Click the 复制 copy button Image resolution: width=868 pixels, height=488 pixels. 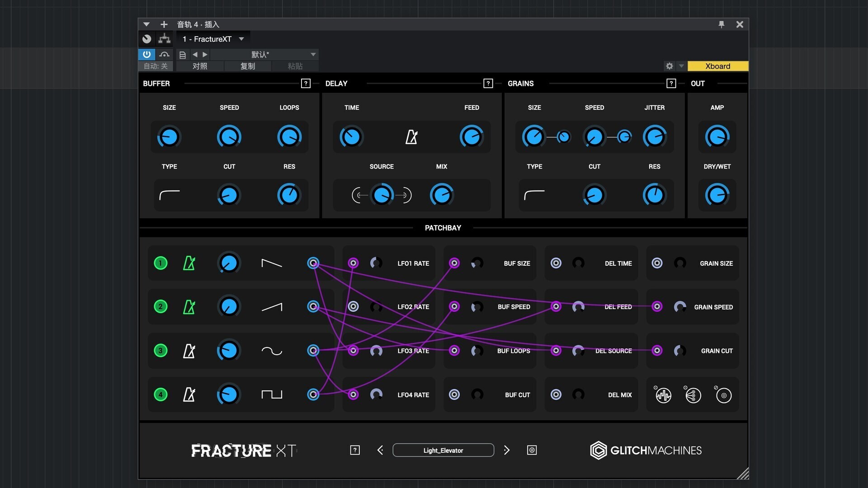click(x=248, y=66)
